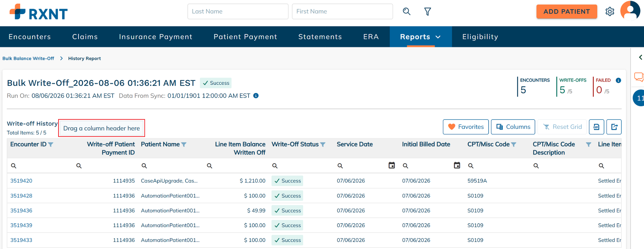
Task: Expand the collapsed right side panel
Action: 640,57
